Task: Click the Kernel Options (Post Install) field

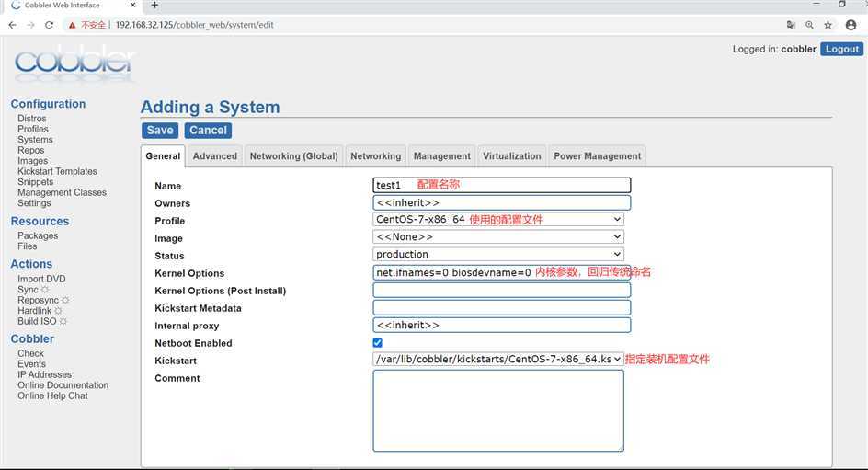Action: click(x=501, y=290)
